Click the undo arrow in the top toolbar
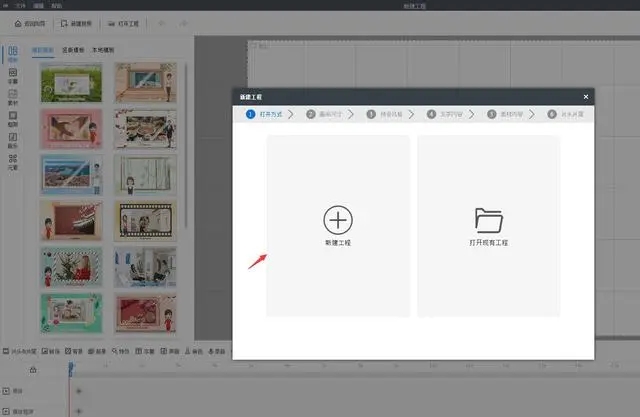 click(162, 23)
